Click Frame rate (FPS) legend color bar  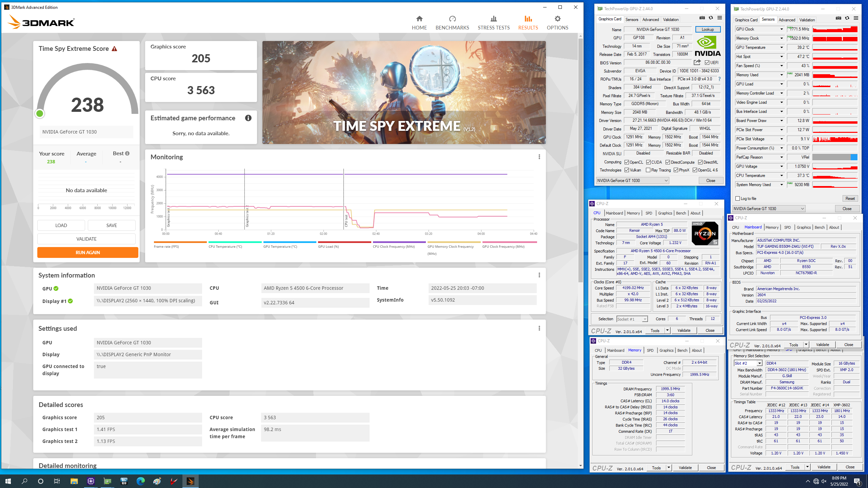pos(180,242)
